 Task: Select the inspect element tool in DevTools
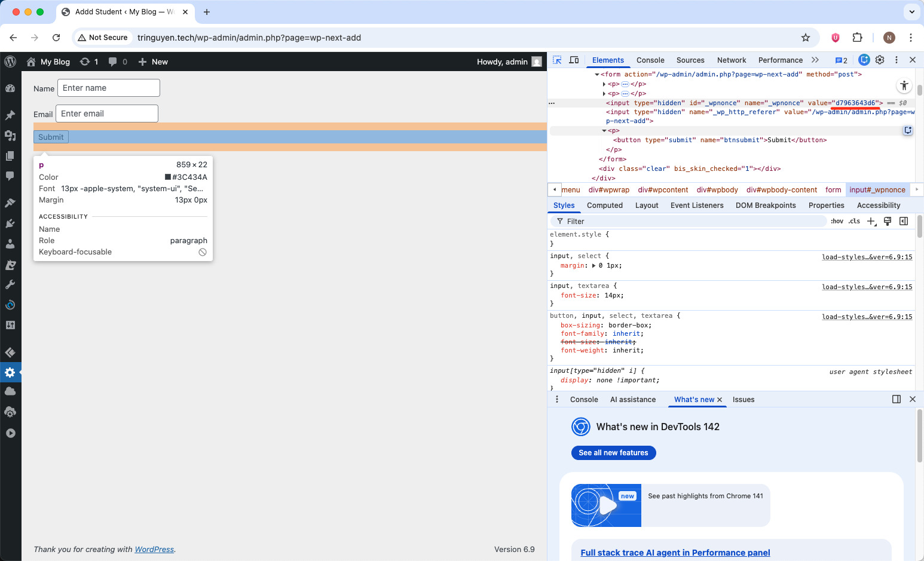point(556,60)
